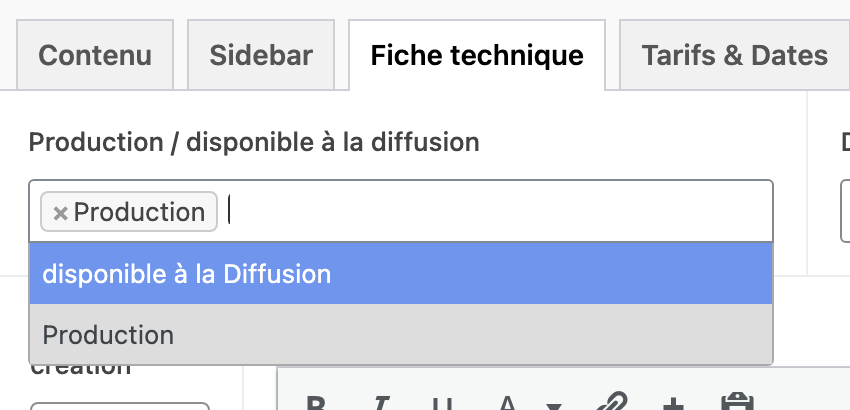Switch to the Contenu tab

click(93, 55)
